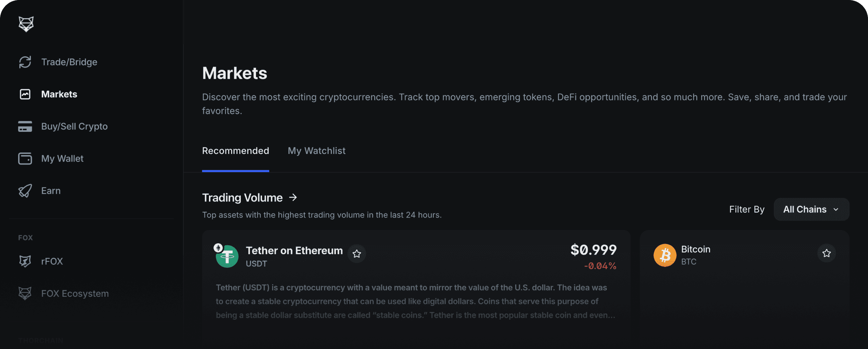
Task: Click the Buy/Sell Crypto card icon
Action: [25, 126]
